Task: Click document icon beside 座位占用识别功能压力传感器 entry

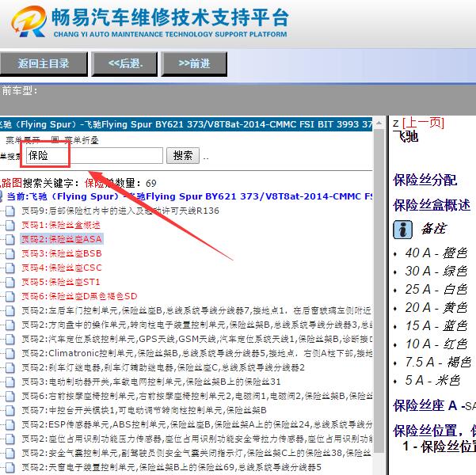Action: click(x=10, y=439)
